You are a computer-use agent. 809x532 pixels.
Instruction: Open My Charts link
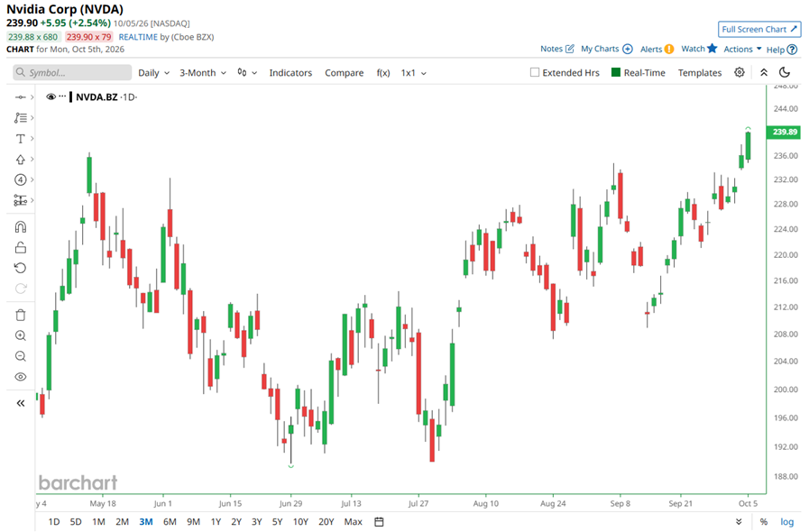click(x=606, y=49)
